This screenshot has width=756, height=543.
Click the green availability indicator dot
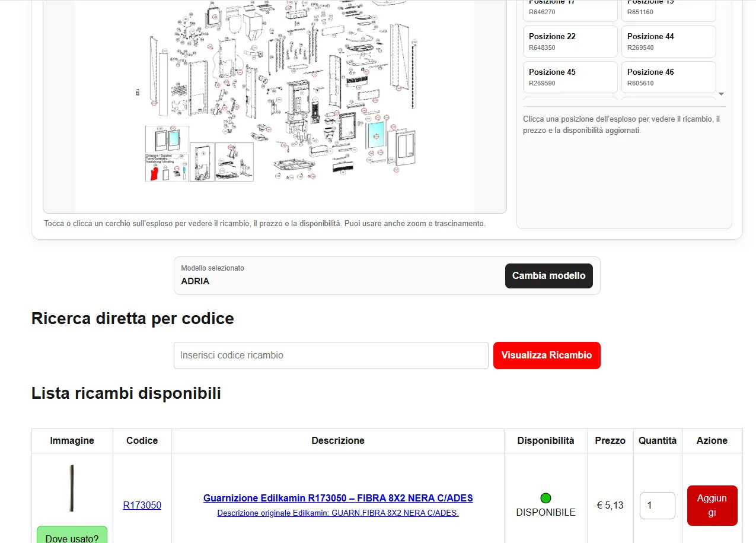(546, 498)
